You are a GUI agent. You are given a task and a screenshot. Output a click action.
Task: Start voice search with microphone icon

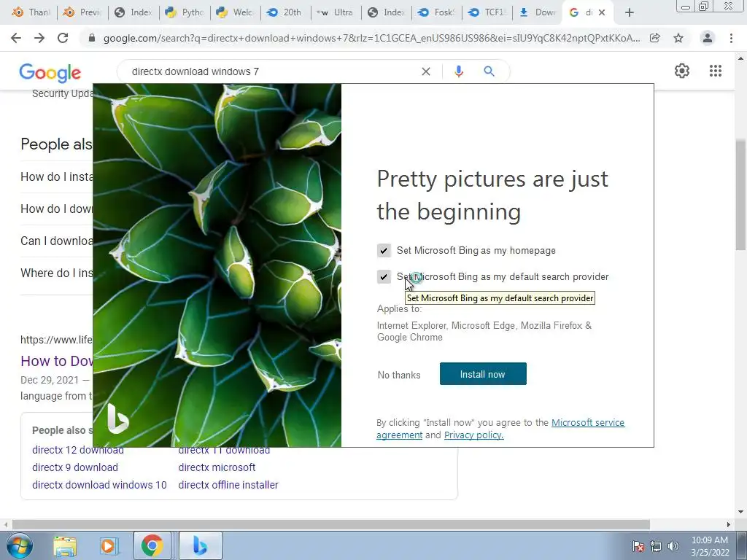pos(459,71)
